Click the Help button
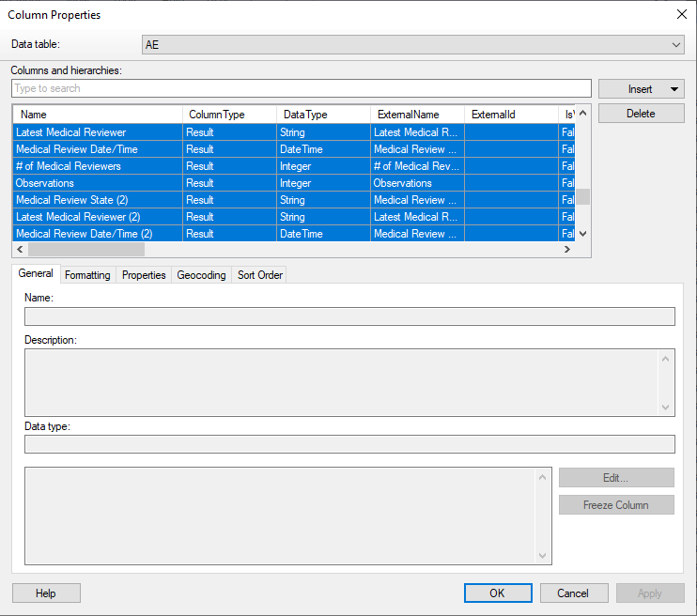This screenshot has height=616, width=697. pos(46,593)
